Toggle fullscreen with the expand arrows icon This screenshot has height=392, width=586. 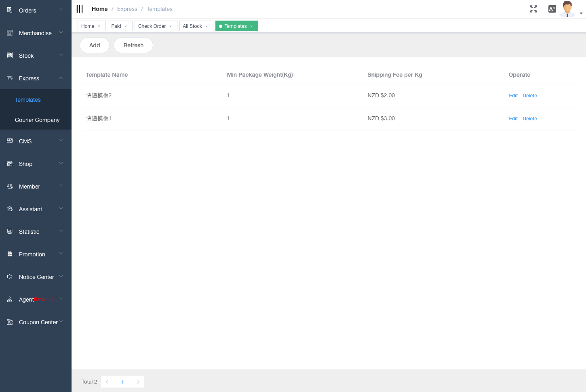(533, 8)
